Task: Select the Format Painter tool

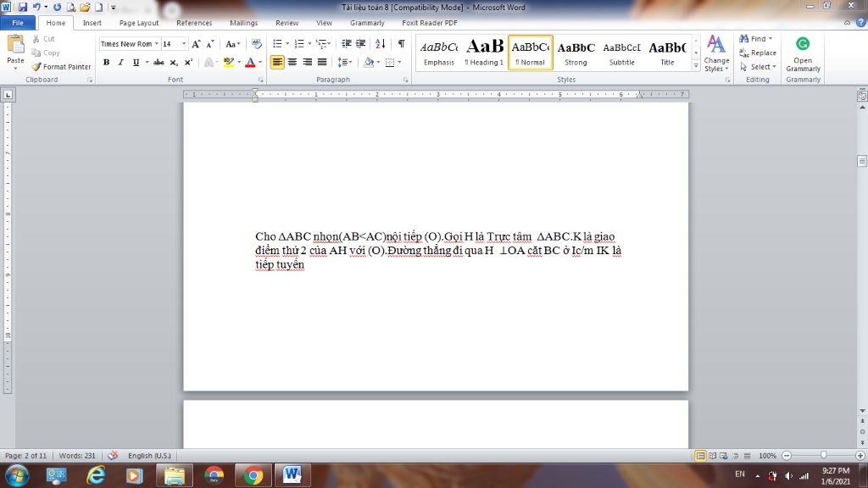Action: coord(61,66)
